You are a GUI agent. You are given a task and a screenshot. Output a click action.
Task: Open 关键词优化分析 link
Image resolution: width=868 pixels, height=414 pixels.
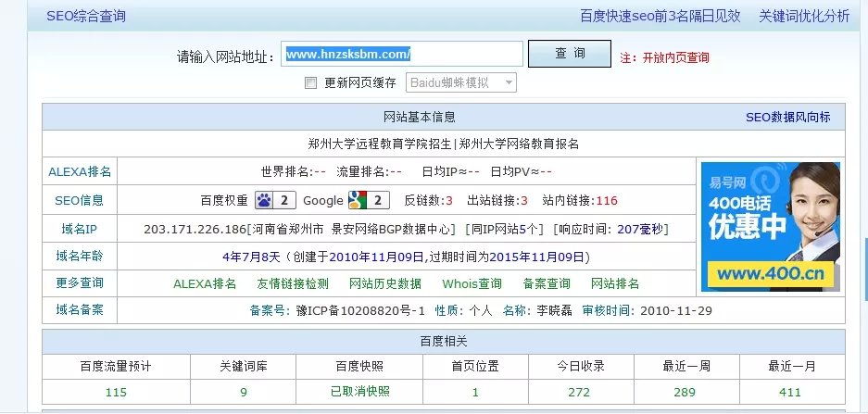point(803,16)
